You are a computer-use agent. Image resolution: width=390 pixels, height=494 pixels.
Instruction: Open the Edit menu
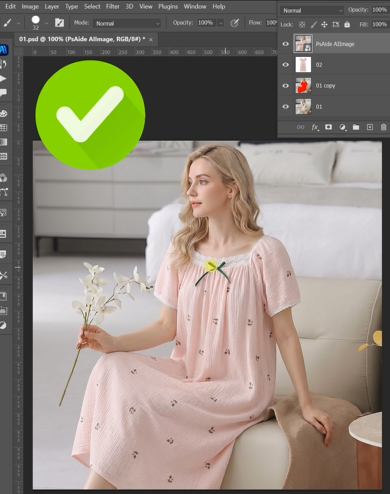[10, 6]
